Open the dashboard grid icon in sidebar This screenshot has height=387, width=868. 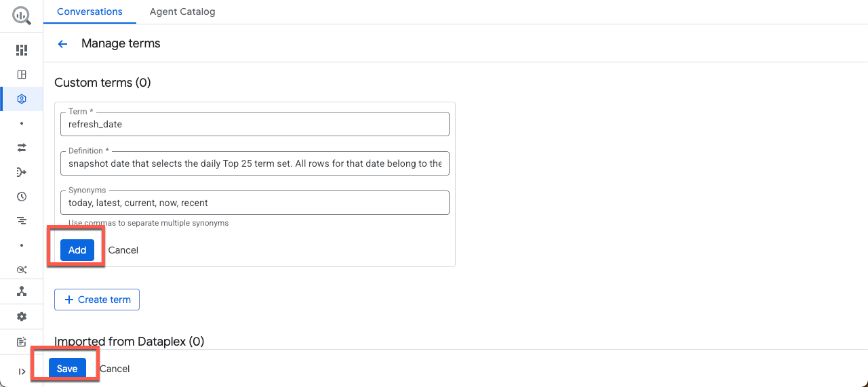click(22, 50)
